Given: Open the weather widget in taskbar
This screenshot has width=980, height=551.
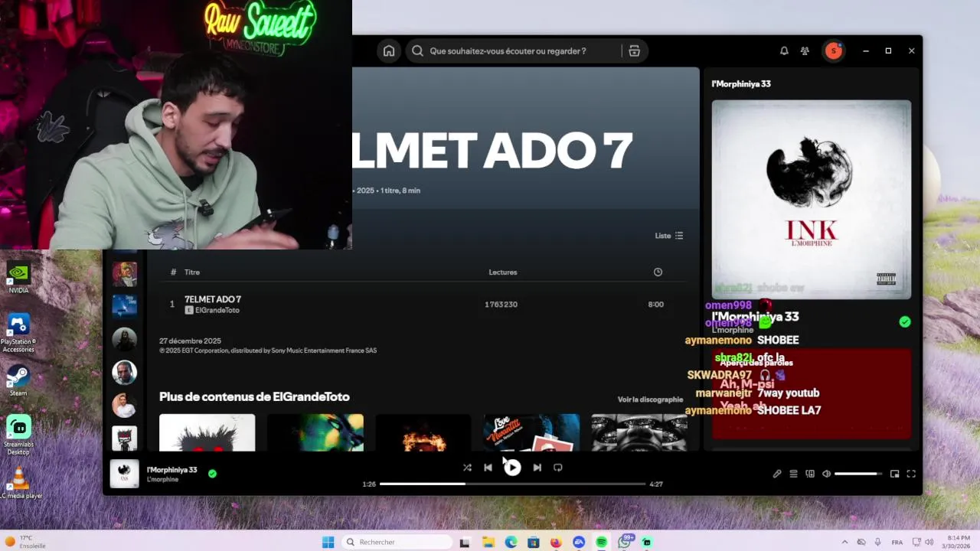Looking at the screenshot, I should coord(24,542).
